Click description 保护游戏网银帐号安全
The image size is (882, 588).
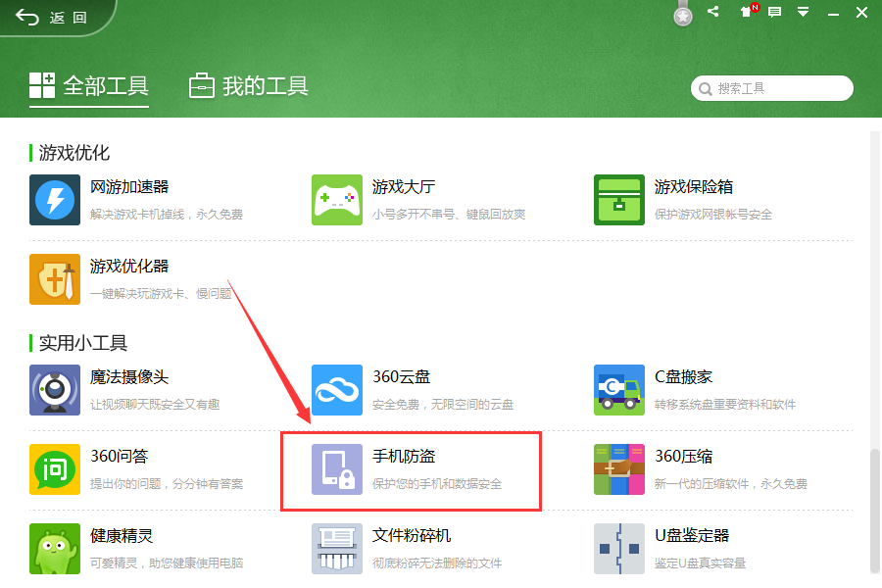pos(713,215)
